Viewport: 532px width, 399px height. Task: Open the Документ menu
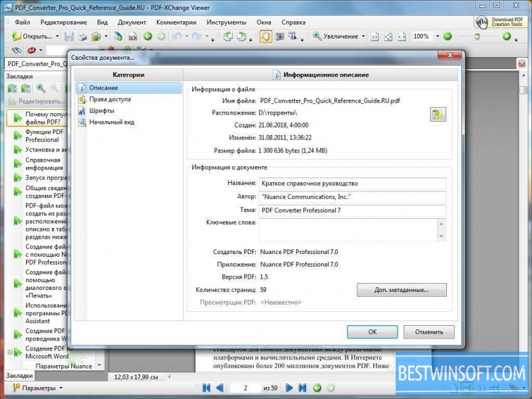coord(132,23)
